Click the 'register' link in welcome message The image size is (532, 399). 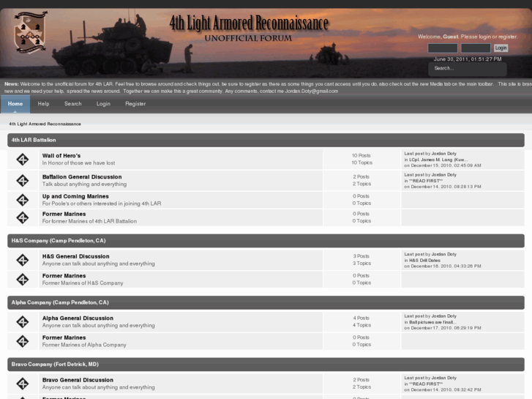507,37
